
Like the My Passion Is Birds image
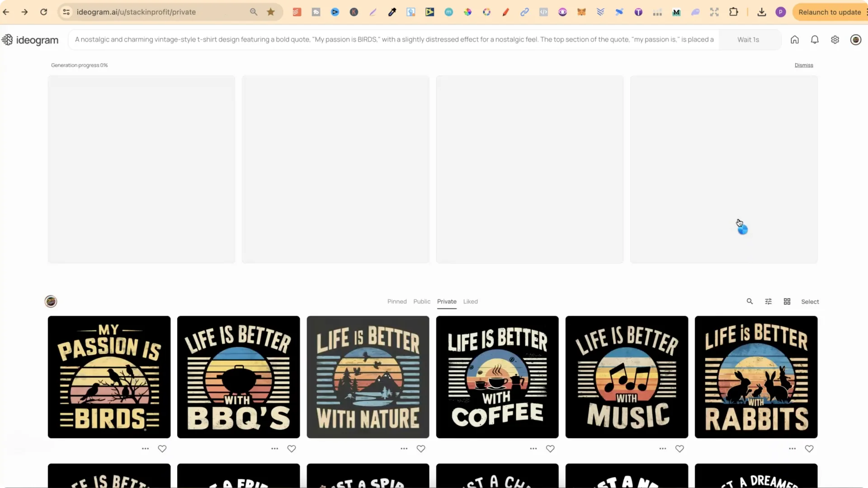[x=162, y=449]
